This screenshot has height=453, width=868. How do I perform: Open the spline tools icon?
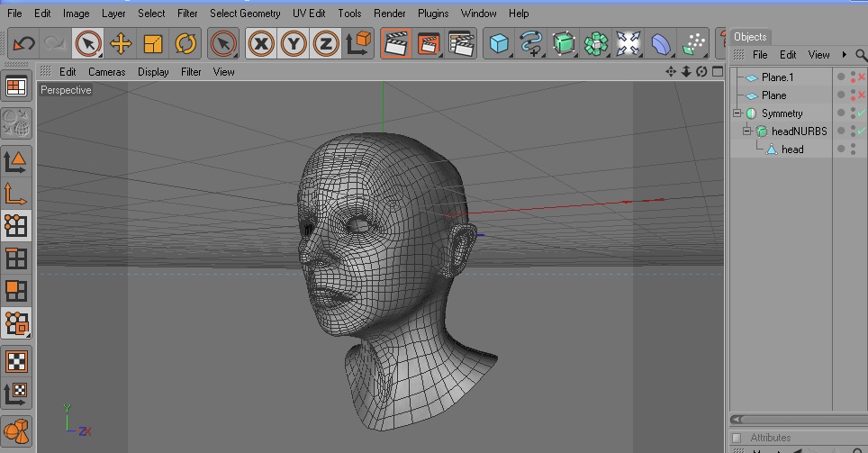532,43
